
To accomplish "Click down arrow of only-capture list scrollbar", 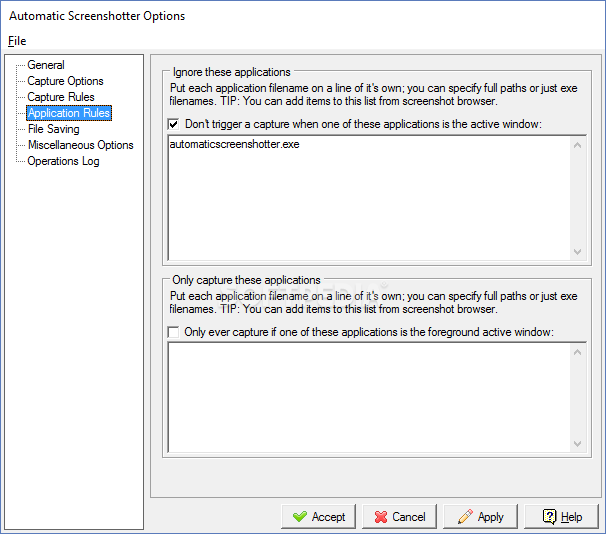I will 578,444.
